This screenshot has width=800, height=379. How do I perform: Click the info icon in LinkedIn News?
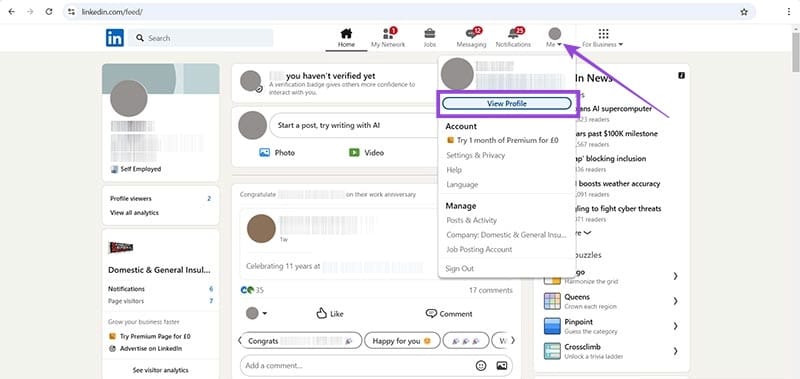click(681, 75)
